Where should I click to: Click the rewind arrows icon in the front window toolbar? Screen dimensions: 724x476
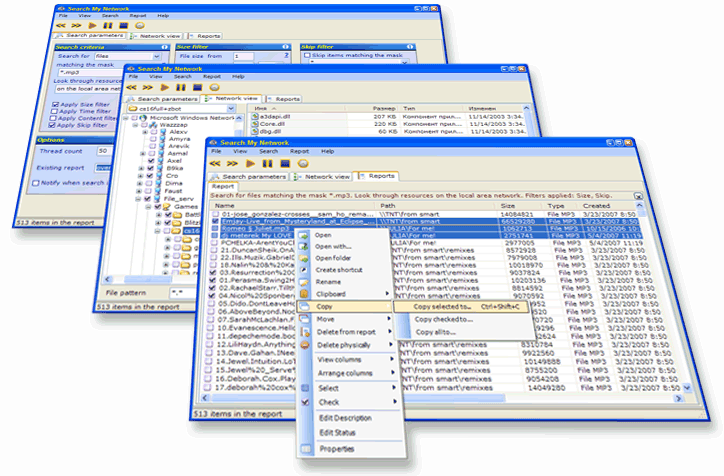coord(216,162)
